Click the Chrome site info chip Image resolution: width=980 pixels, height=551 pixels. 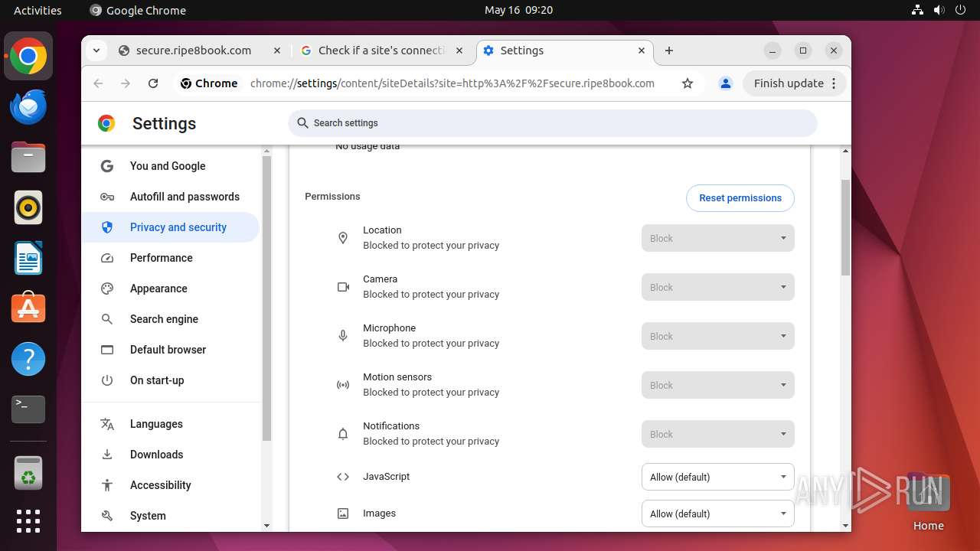click(x=209, y=83)
